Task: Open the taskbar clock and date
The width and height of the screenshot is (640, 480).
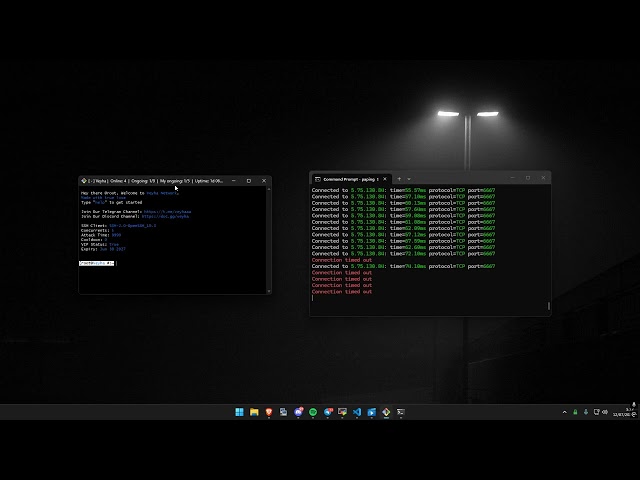Action: pos(624,412)
